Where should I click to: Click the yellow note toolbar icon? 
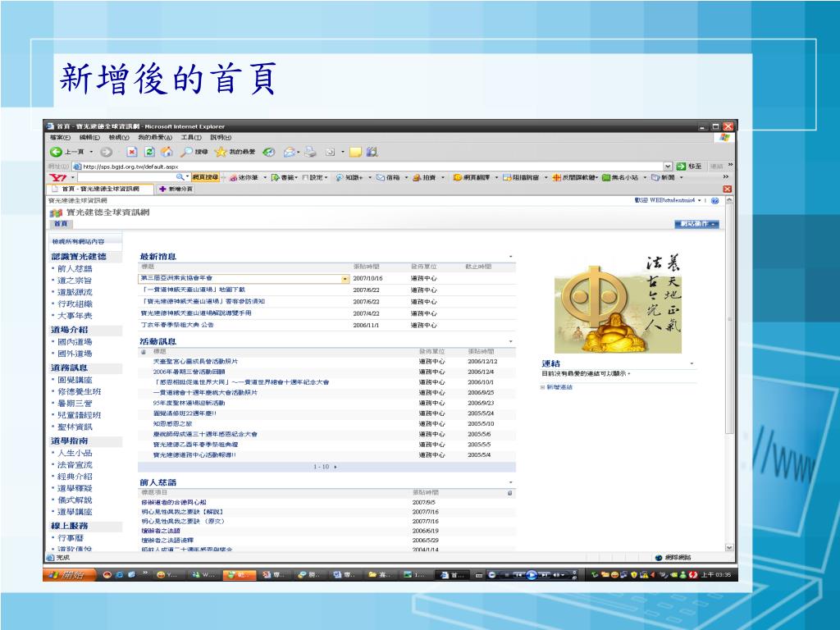(x=355, y=152)
